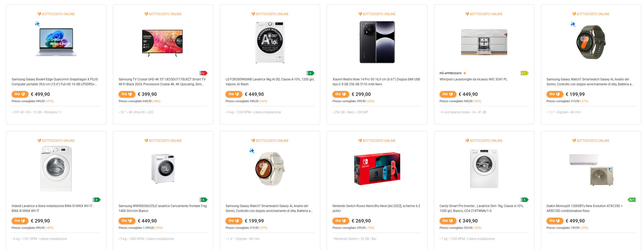Click the Samsung WW90DG6U25LE lavatrice title
Viewport: 644px width, 250px height.
[162, 208]
